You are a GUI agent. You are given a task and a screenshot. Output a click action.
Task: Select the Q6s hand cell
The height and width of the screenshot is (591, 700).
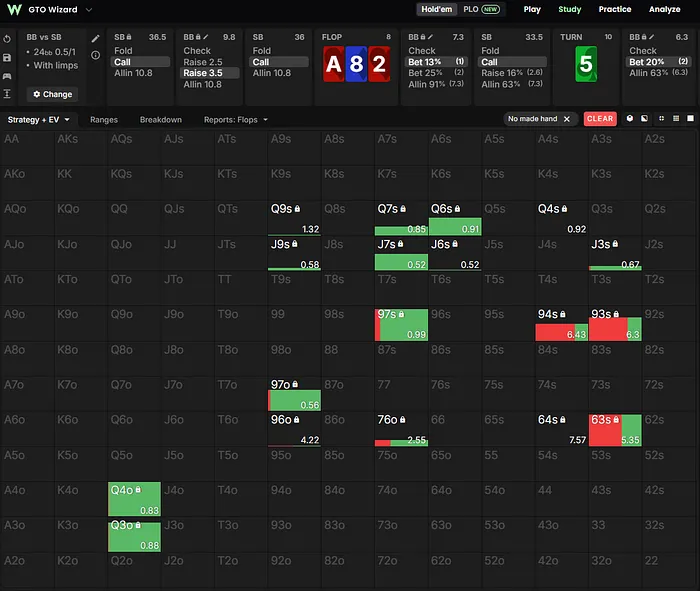(x=455, y=218)
